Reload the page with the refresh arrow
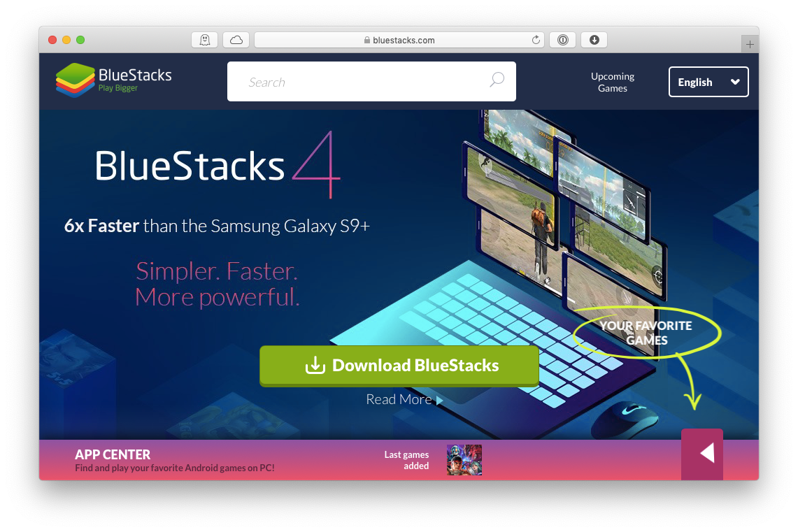Screen dimensions: 798x532 click(536, 40)
